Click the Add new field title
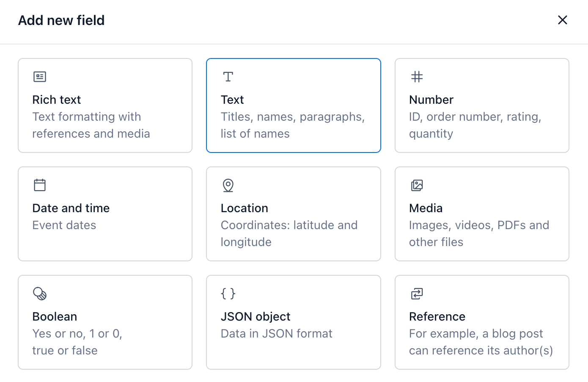 click(61, 20)
